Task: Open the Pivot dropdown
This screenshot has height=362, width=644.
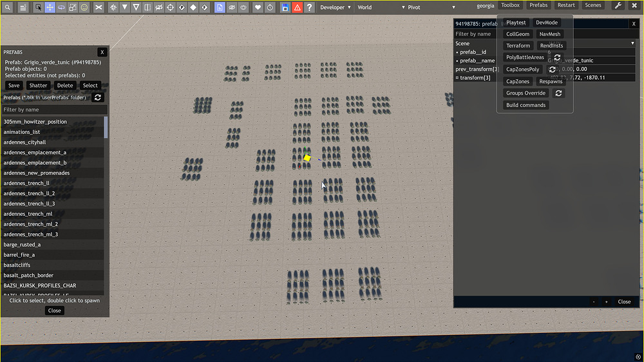Action: 431,7
